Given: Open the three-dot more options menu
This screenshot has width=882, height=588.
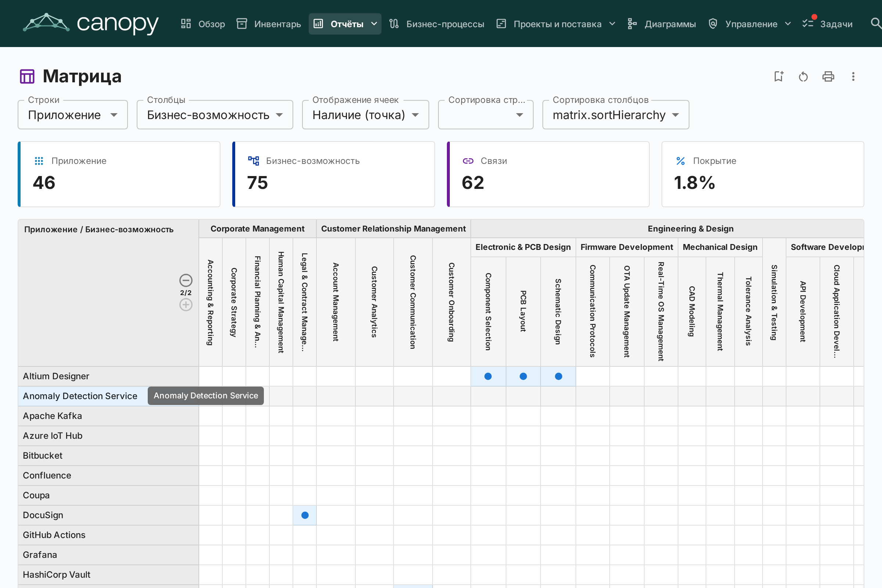Looking at the screenshot, I should click(x=853, y=76).
